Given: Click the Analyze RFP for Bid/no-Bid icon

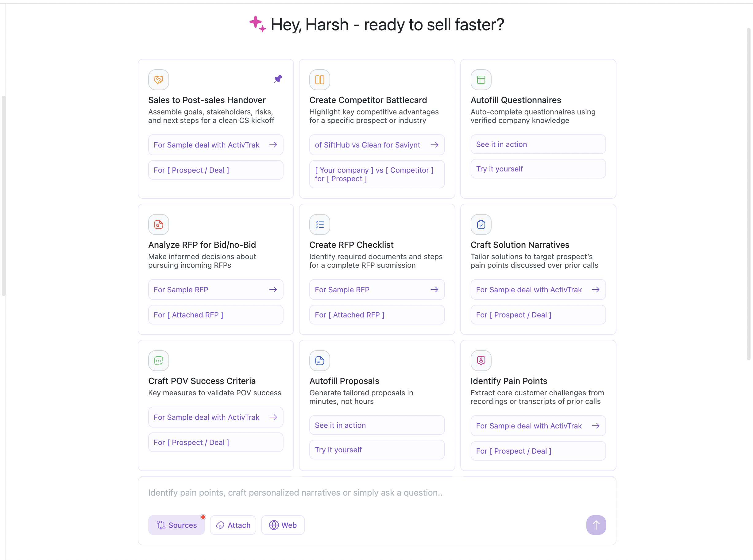Looking at the screenshot, I should [158, 224].
